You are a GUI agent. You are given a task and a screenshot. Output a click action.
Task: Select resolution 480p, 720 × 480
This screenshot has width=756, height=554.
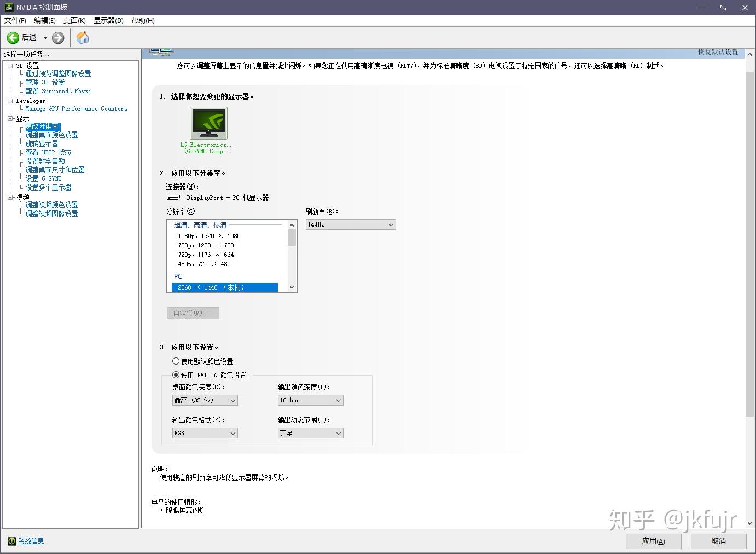pos(204,264)
